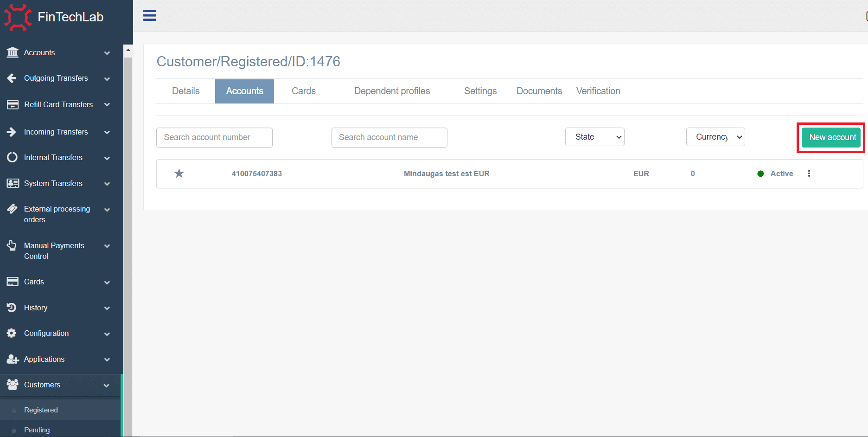
Task: Expand the Configuration chevron
Action: pos(107,334)
